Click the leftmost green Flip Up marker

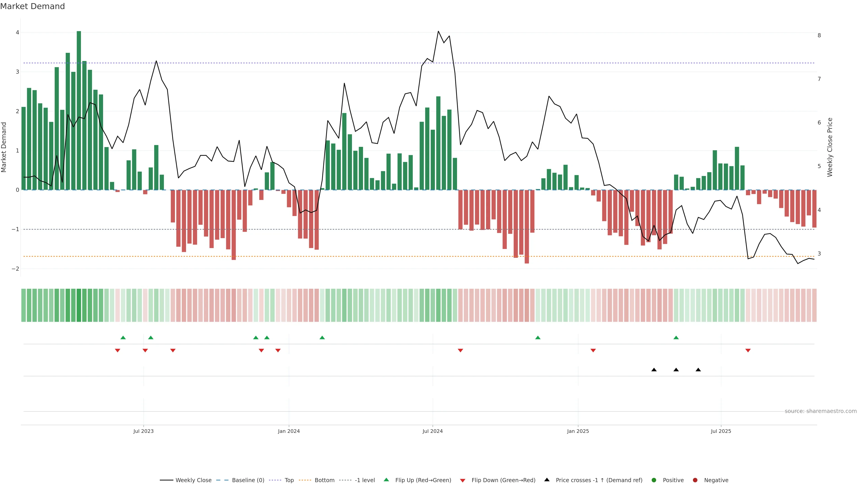point(123,338)
